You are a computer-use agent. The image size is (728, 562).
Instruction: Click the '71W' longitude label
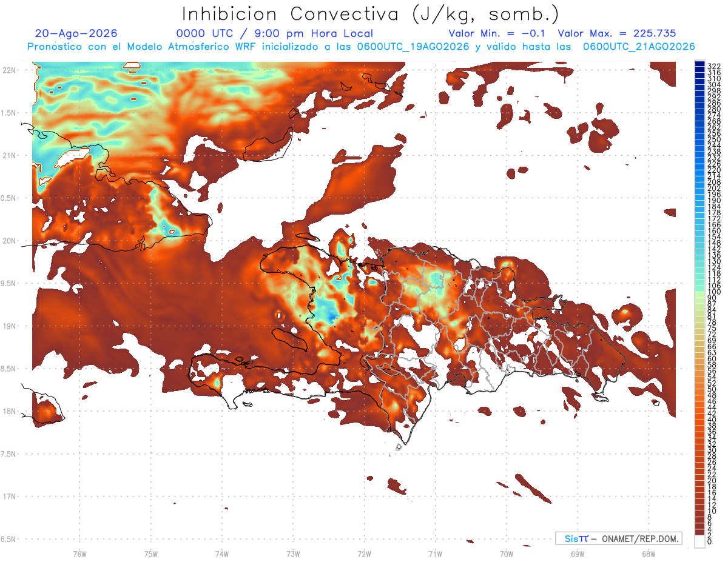pyautogui.click(x=435, y=554)
